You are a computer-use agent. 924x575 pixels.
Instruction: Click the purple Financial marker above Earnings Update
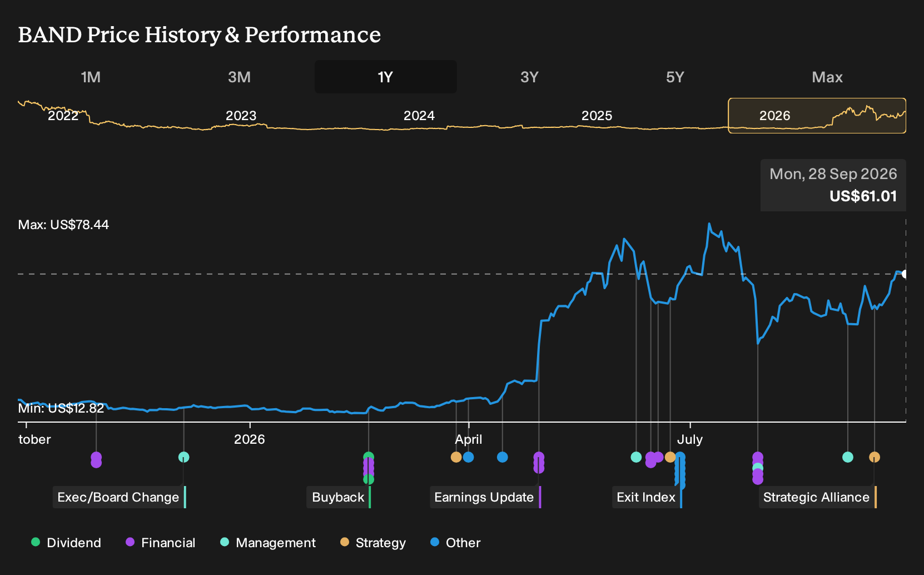[x=539, y=462]
